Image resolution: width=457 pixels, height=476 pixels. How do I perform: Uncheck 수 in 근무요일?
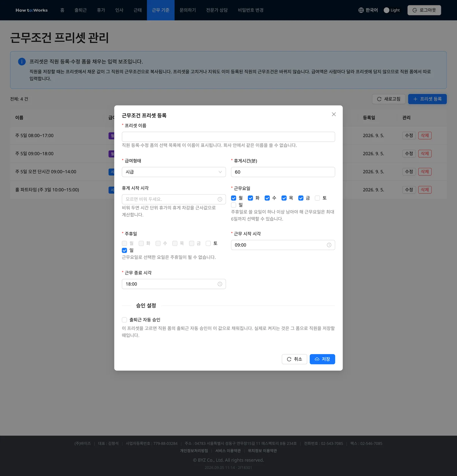(x=267, y=198)
